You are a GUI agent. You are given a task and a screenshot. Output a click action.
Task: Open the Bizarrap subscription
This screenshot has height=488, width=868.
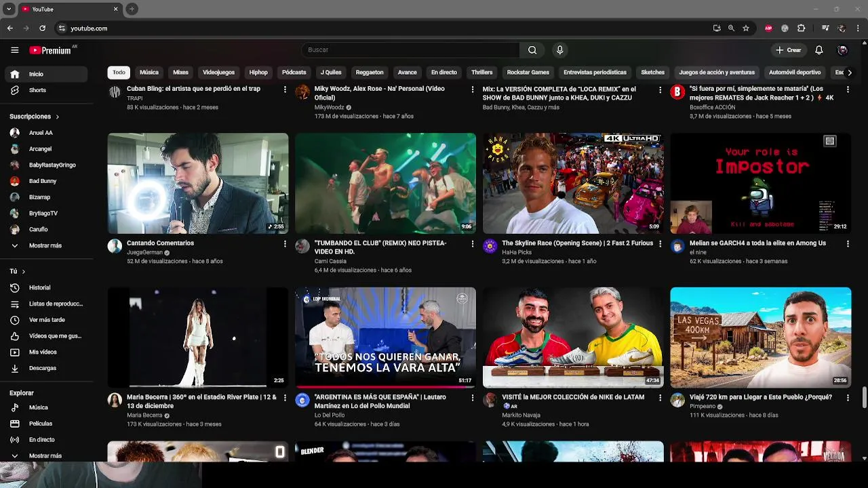[x=47, y=197]
